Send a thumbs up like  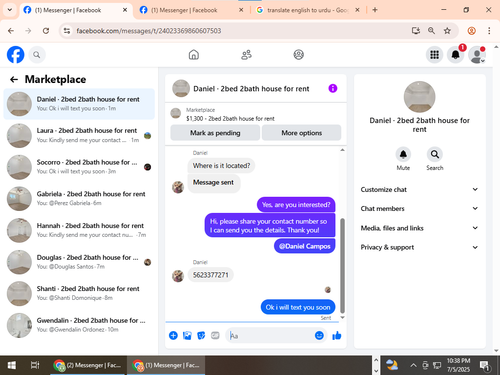tap(337, 335)
